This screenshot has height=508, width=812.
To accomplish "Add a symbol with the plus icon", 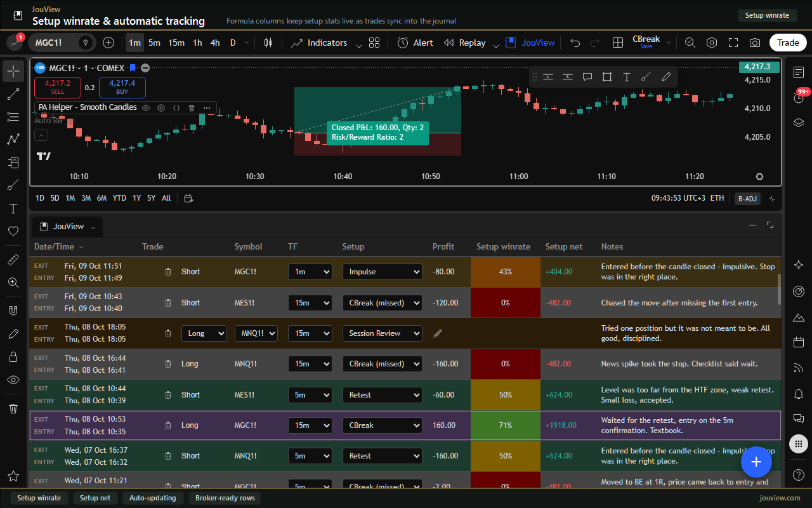I will click(108, 43).
